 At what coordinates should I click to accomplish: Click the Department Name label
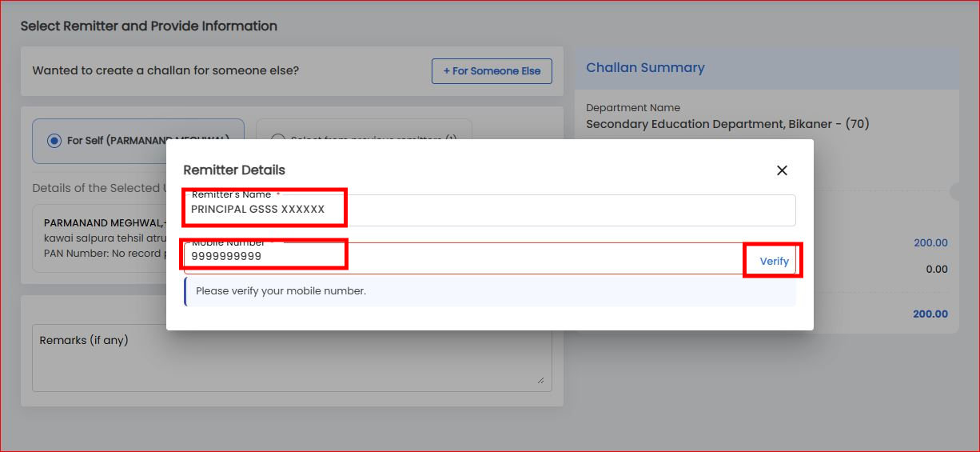tap(633, 107)
